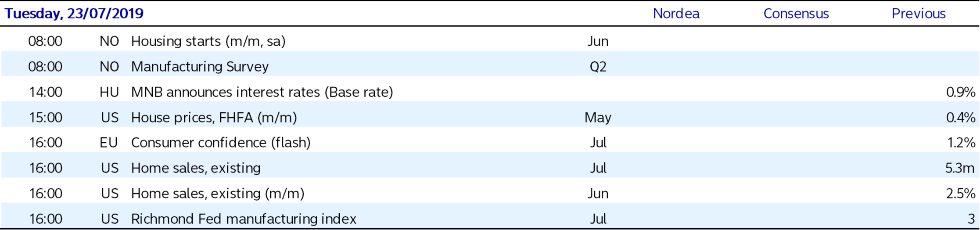Select the Consensus column header
Image resolution: width=980 pixels, height=230 pixels.
point(796,14)
